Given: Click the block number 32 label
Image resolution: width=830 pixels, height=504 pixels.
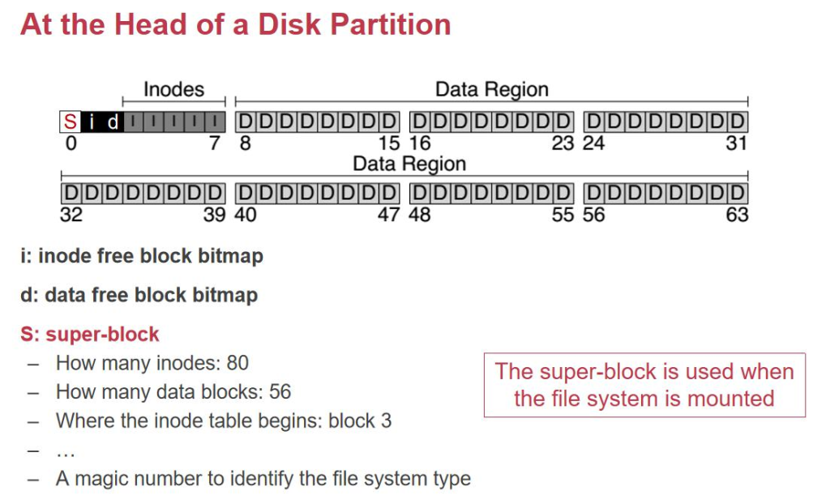Looking at the screenshot, I should pos(71,215).
